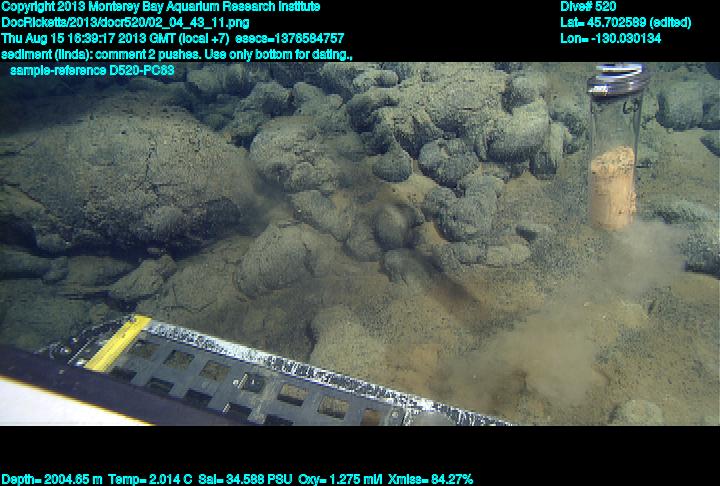Click the copyright line mentioning Monterey Bay Aquarium Research Institute
This screenshot has width=720, height=486.
point(161,7)
